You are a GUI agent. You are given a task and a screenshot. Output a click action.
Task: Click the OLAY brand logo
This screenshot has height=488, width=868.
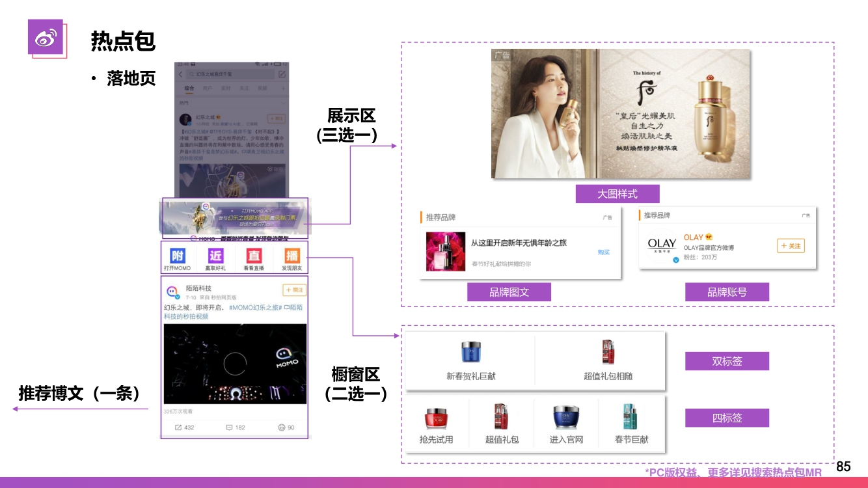(x=662, y=247)
